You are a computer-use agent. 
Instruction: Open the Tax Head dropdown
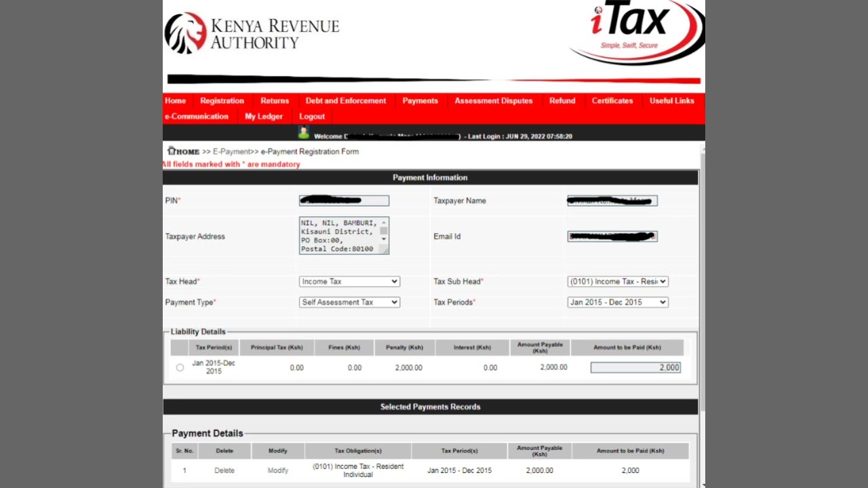[349, 281]
